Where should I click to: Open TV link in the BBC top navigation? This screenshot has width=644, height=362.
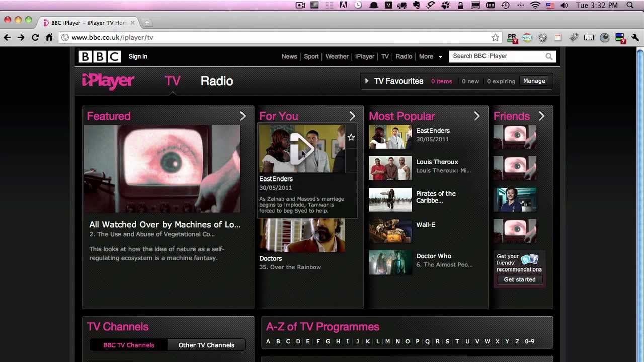(385, 56)
